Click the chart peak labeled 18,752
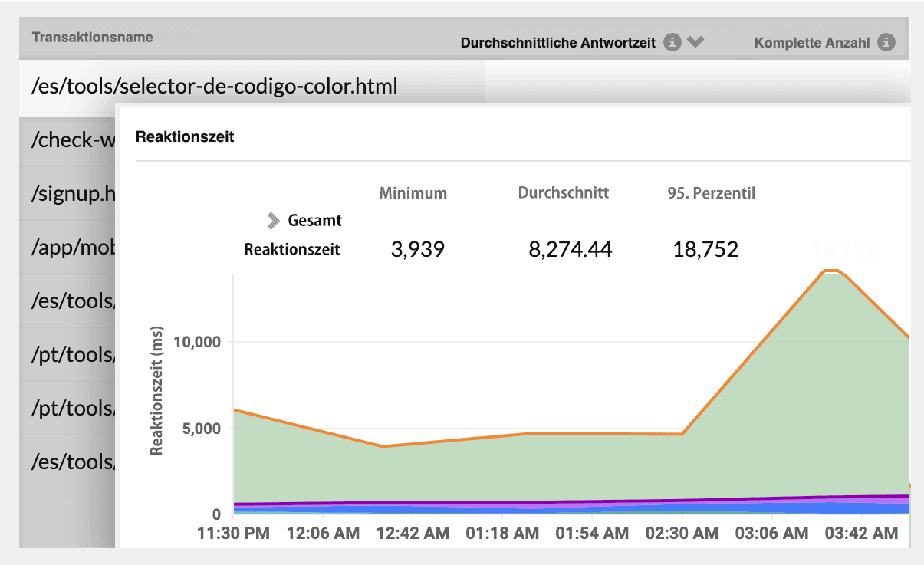 coord(844,248)
